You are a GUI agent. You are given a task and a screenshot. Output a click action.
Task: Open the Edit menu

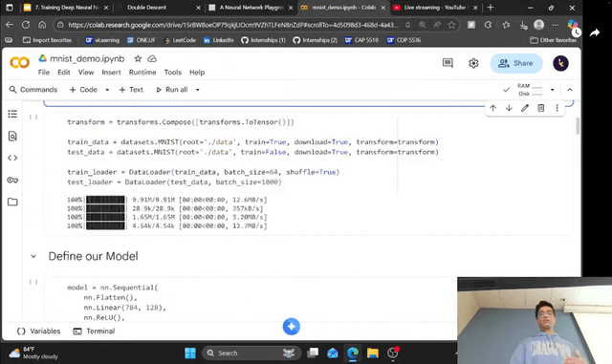(x=64, y=73)
